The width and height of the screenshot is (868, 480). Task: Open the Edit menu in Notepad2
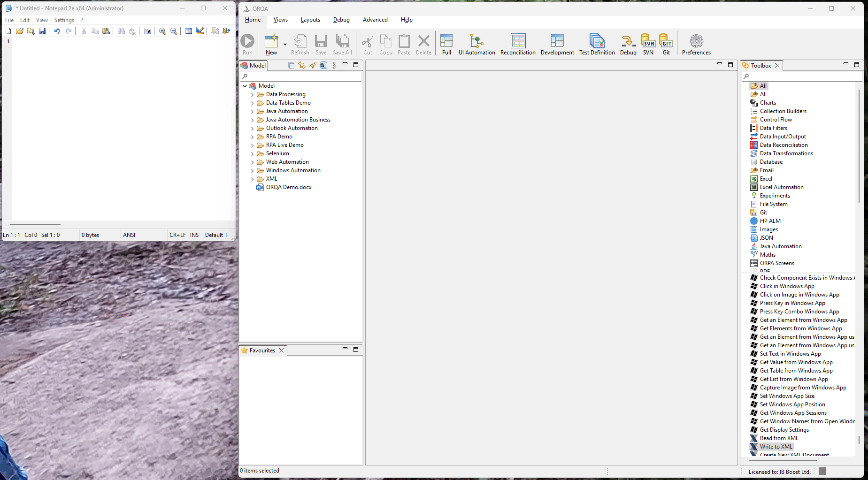coord(25,20)
